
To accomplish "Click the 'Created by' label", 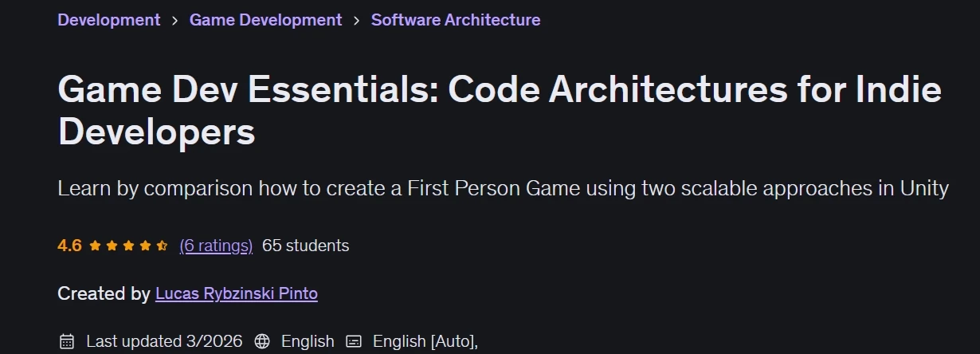I will point(104,293).
